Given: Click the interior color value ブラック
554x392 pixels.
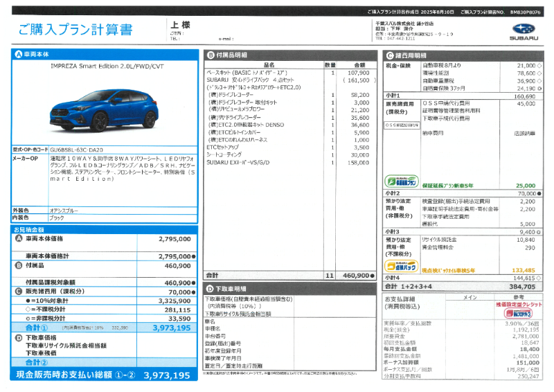Looking at the screenshot, I should [57, 218].
